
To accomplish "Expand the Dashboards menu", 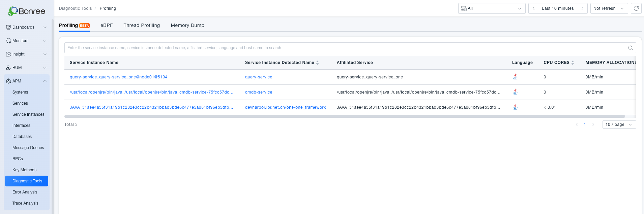I will (45, 27).
